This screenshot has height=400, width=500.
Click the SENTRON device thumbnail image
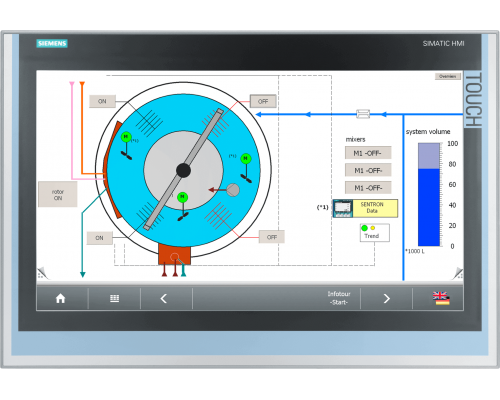pyautogui.click(x=343, y=209)
